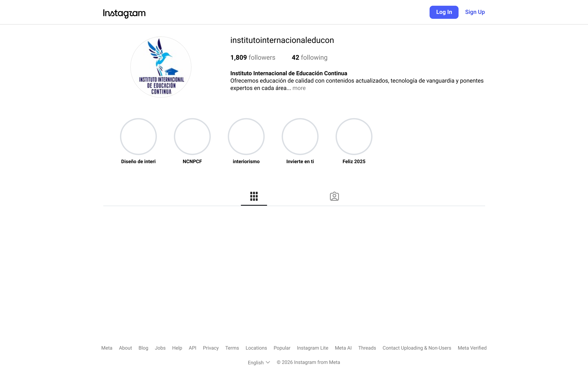Click the Popular footer link

[x=282, y=348]
